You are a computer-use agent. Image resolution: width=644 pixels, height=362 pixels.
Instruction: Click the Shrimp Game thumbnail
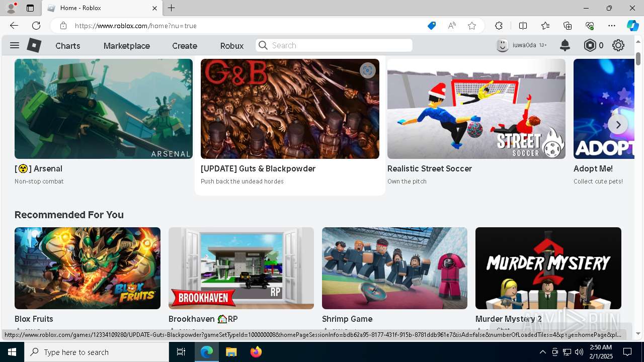pyautogui.click(x=394, y=268)
